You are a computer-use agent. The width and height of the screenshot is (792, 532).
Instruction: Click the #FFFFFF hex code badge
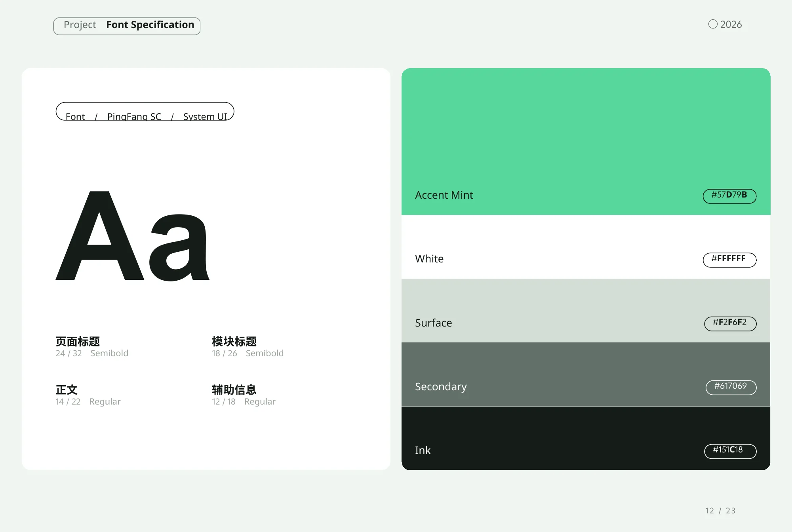(729, 260)
